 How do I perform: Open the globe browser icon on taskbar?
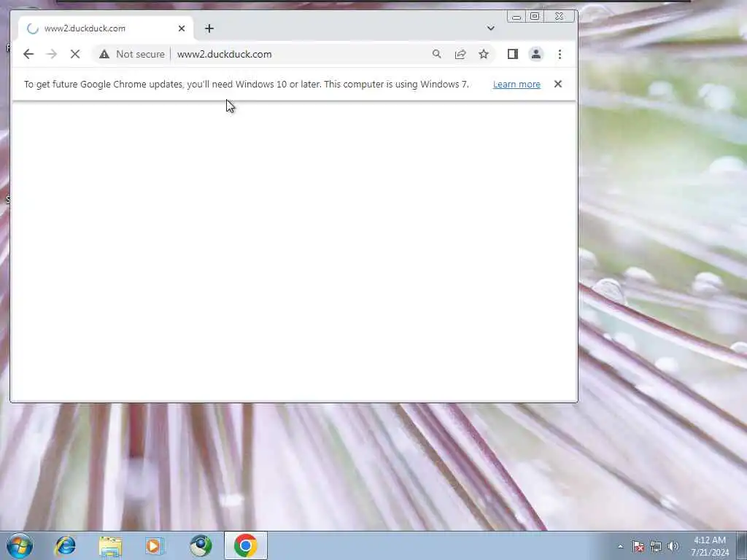pos(201,545)
